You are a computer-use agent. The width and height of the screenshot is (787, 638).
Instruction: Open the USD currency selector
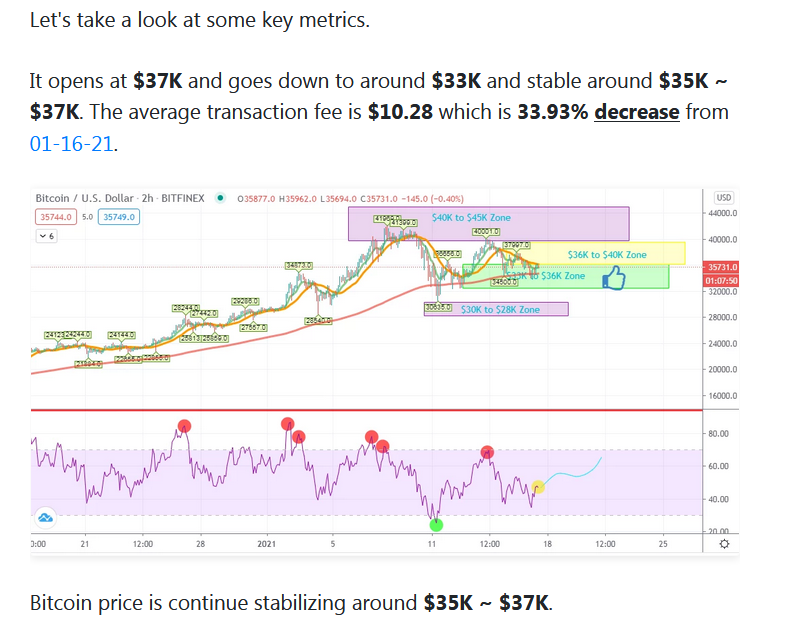point(723,198)
